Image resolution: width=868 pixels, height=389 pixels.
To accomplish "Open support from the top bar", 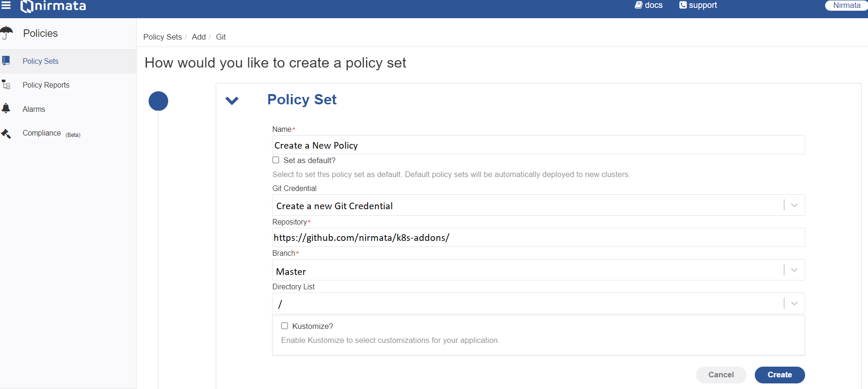I will [x=698, y=5].
